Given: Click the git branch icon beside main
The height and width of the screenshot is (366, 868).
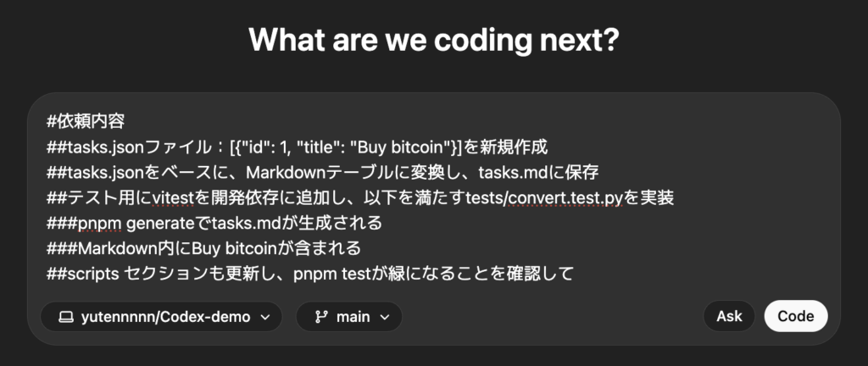Looking at the screenshot, I should pyautogui.click(x=321, y=317).
